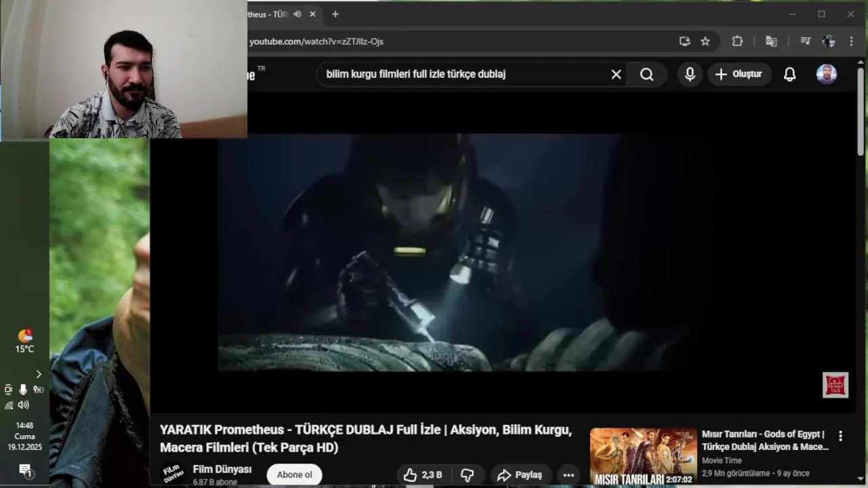The image size is (868, 488).
Task: Click the location tray icon
Action: pyautogui.click(x=39, y=389)
